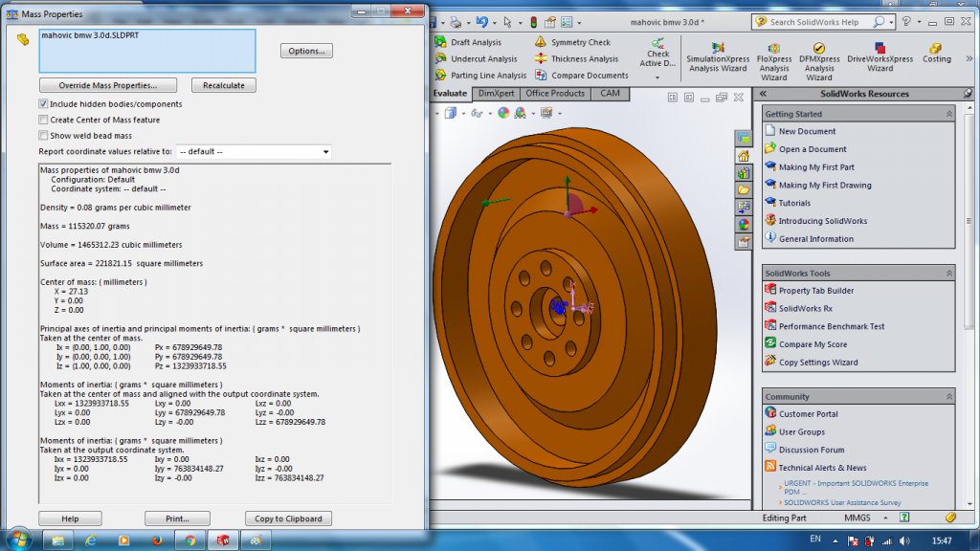Open Customer Portal link
The width and height of the screenshot is (980, 551).
tap(808, 413)
